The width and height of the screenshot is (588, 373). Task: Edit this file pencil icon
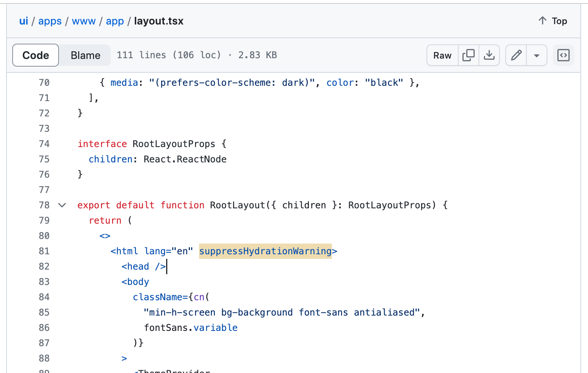click(516, 55)
